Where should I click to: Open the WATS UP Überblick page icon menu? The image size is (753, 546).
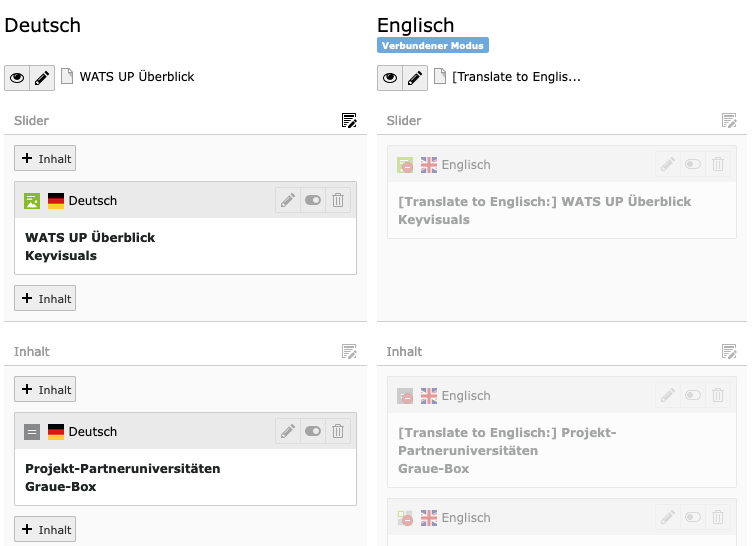(67, 76)
